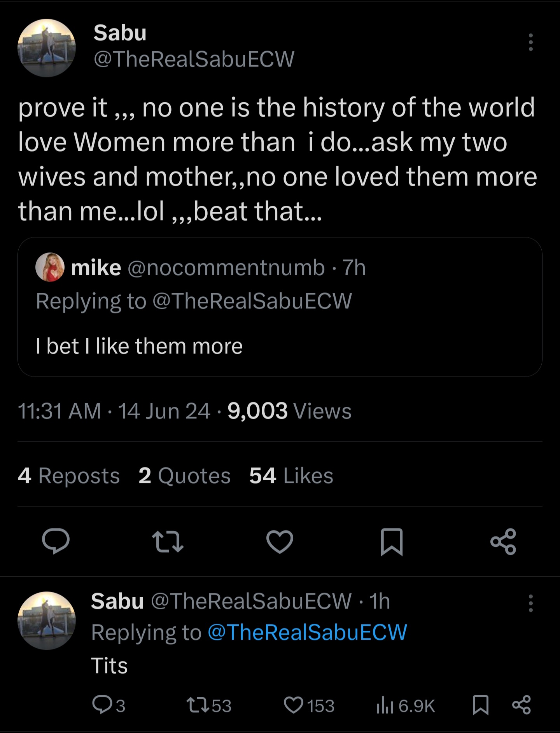Open Sabu's profile picture at top

[x=47, y=48]
